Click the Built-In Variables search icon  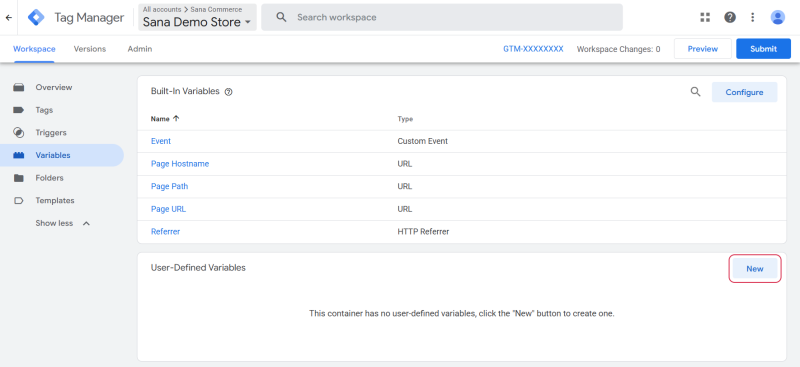(695, 92)
